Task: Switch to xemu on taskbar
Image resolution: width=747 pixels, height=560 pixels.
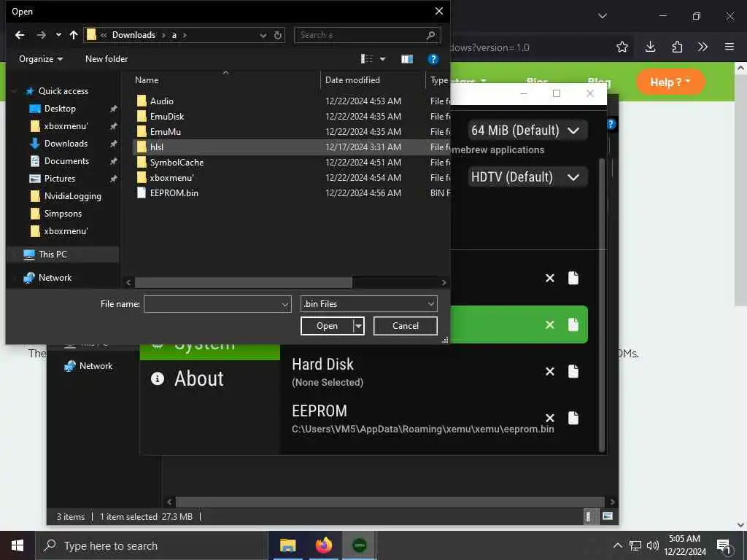Action: point(359,545)
